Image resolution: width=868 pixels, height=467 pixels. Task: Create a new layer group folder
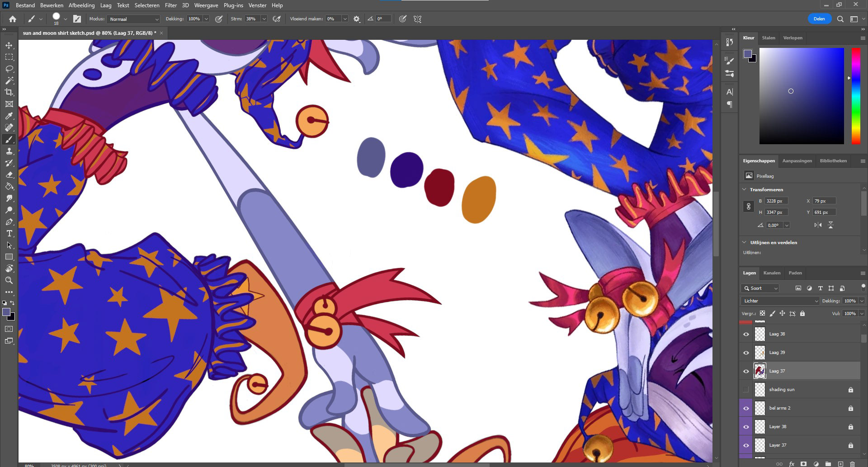pos(828,464)
